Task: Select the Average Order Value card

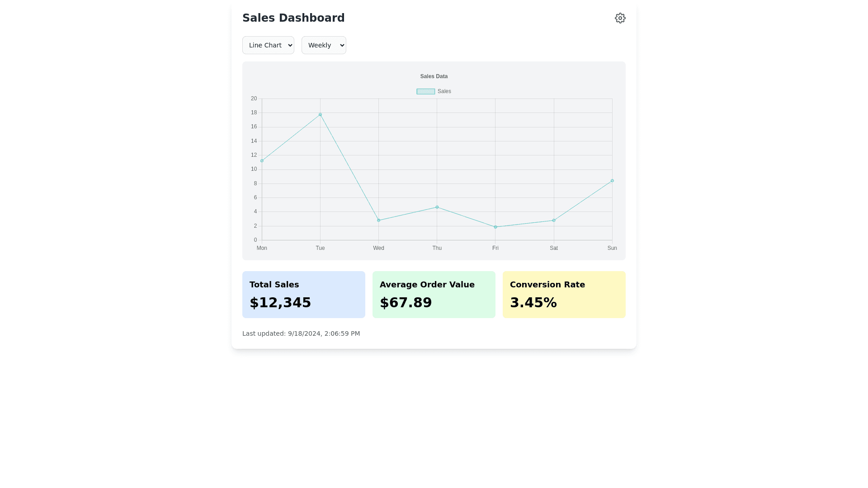Action: [x=434, y=294]
